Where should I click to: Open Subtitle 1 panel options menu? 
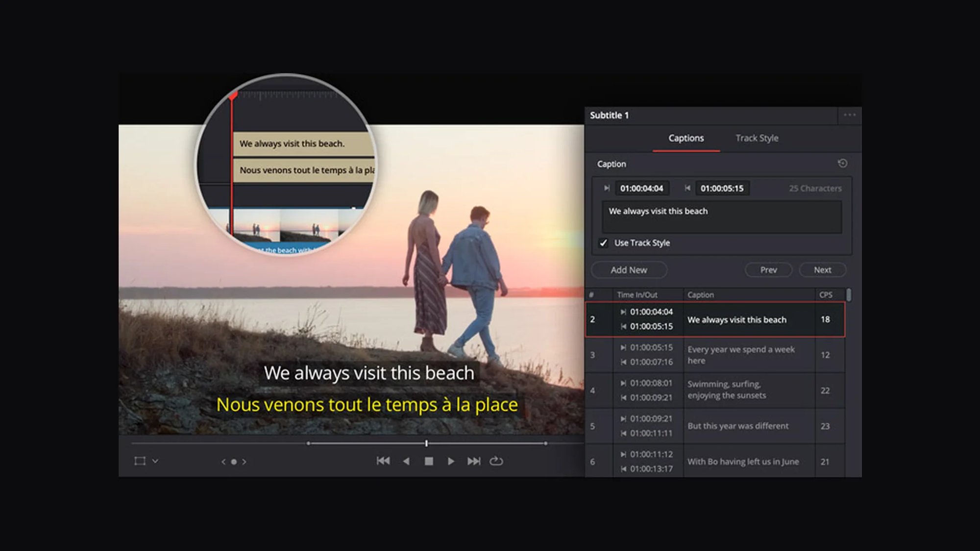[850, 115]
